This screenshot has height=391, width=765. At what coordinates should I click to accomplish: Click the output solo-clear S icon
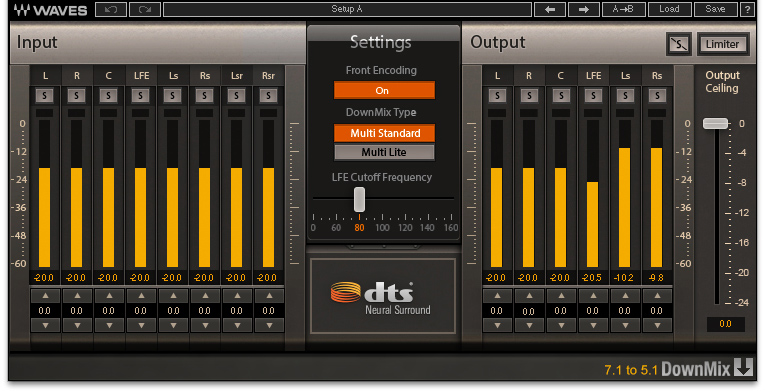[x=679, y=44]
